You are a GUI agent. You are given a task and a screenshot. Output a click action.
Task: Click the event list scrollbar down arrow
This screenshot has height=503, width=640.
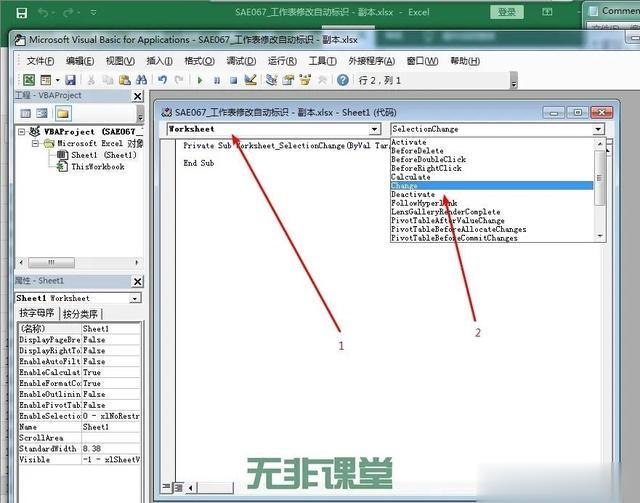pos(600,236)
